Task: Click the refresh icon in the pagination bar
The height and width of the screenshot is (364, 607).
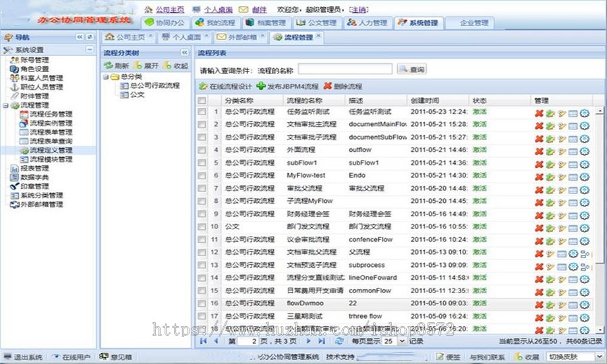Action: pyautogui.click(x=339, y=341)
